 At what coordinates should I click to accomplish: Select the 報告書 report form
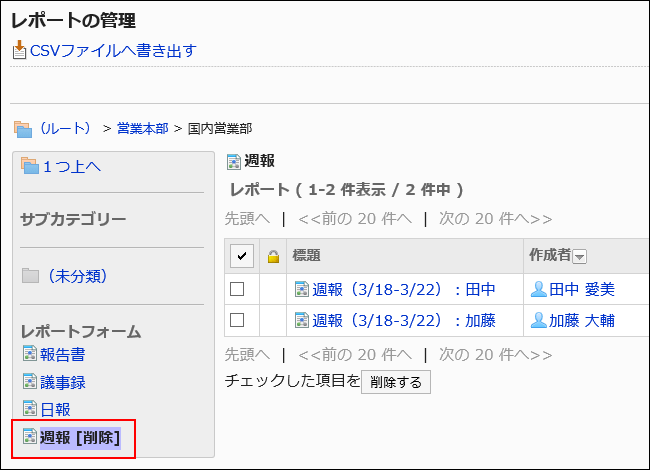point(63,354)
